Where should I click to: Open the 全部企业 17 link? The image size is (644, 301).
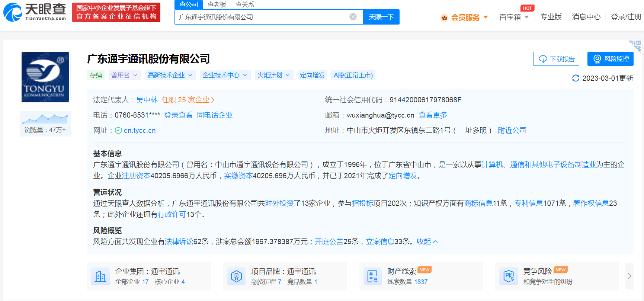pyautogui.click(x=132, y=282)
